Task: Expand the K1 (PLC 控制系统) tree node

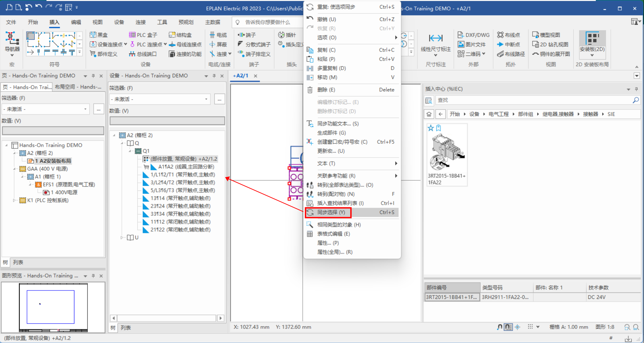Action: 14,201
